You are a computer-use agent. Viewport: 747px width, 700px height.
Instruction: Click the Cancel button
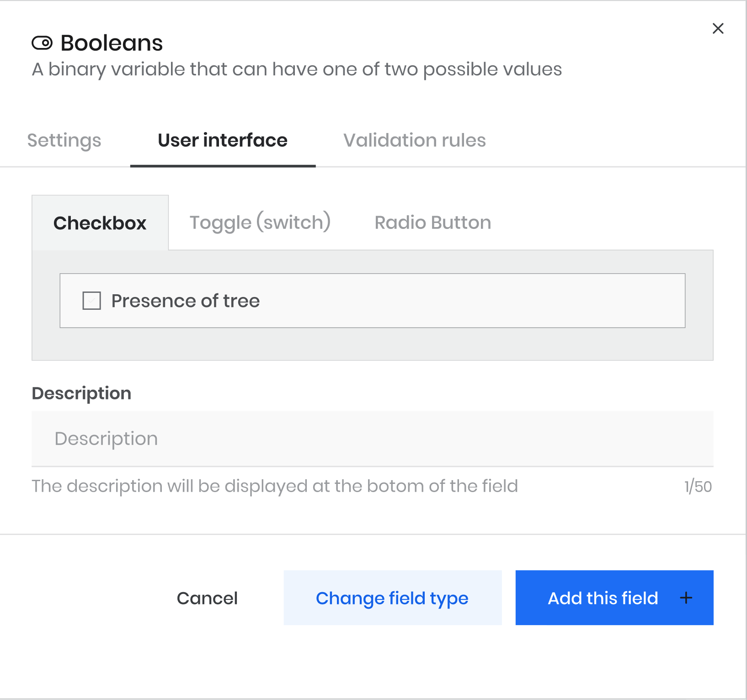click(207, 598)
